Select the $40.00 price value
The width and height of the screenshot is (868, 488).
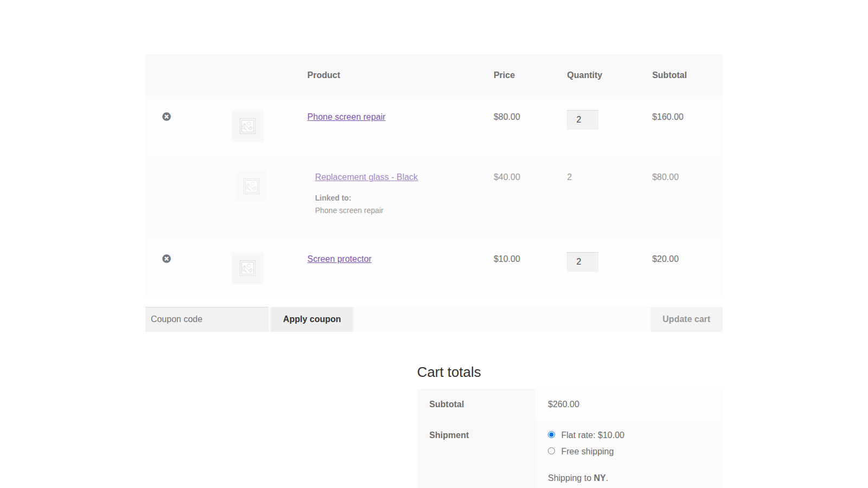[x=507, y=177]
